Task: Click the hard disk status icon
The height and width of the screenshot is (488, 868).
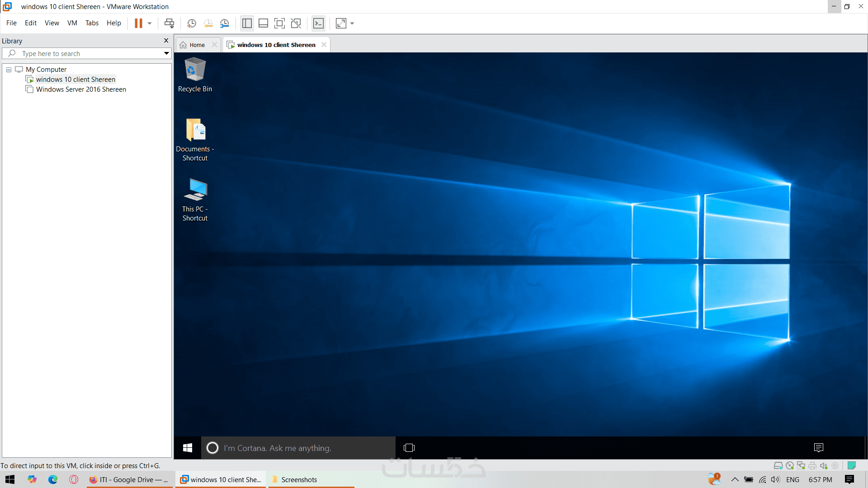Action: (x=778, y=465)
